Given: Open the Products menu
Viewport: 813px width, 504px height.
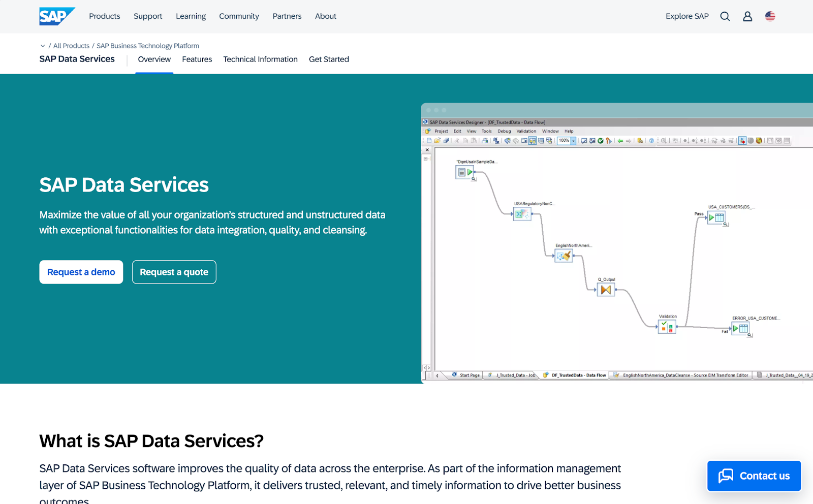Looking at the screenshot, I should click(x=105, y=16).
